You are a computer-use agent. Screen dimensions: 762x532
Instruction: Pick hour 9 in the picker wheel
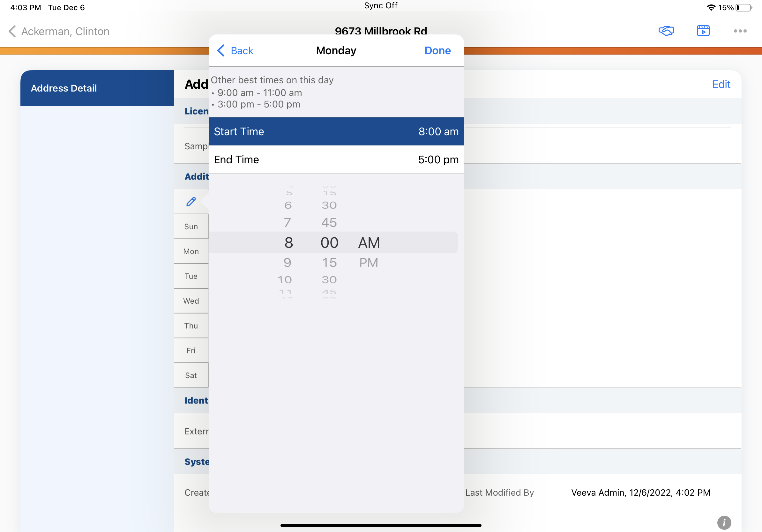tap(288, 263)
